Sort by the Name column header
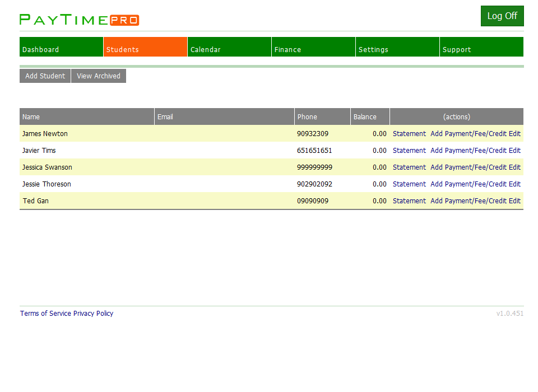Image resolution: width=538 pixels, height=392 pixels. [x=87, y=116]
